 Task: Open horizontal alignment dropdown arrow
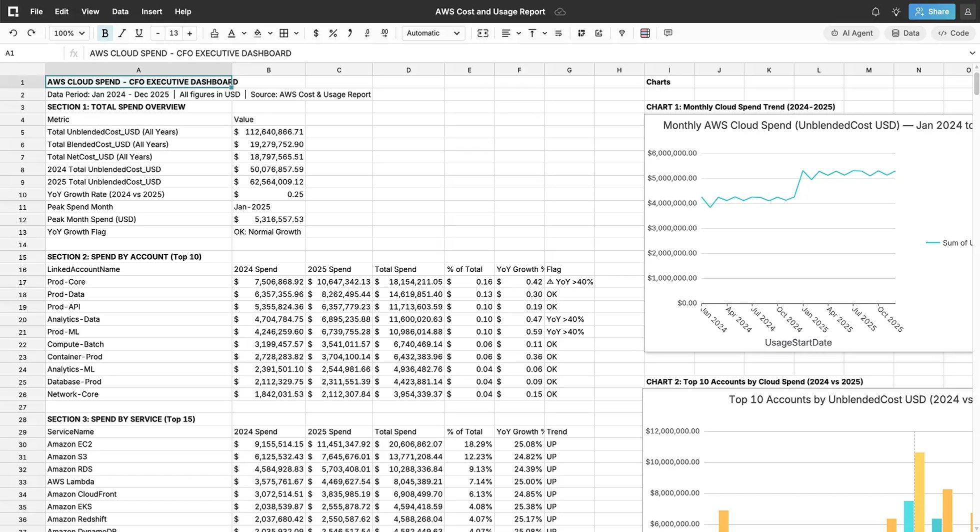tap(518, 33)
